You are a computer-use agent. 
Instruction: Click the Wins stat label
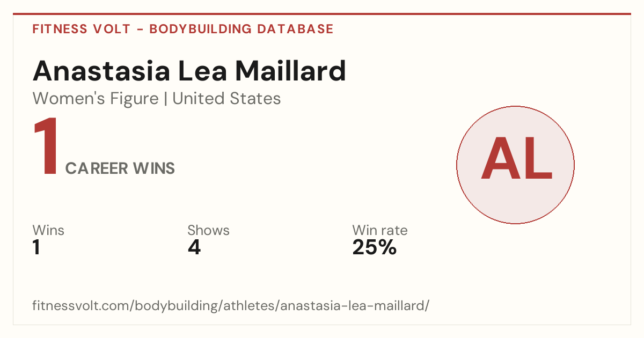tap(48, 231)
